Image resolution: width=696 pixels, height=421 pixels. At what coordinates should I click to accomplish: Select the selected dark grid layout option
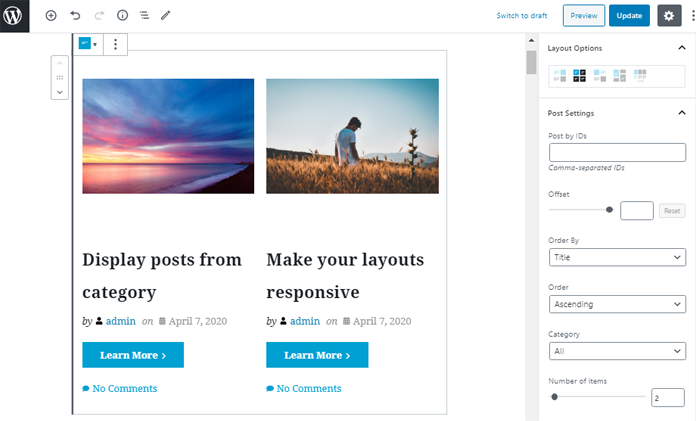point(579,75)
